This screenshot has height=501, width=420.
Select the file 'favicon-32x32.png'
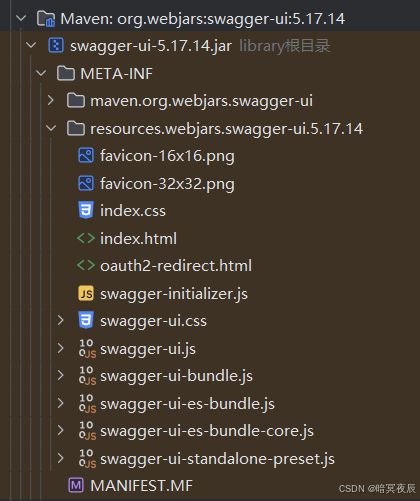(x=167, y=184)
